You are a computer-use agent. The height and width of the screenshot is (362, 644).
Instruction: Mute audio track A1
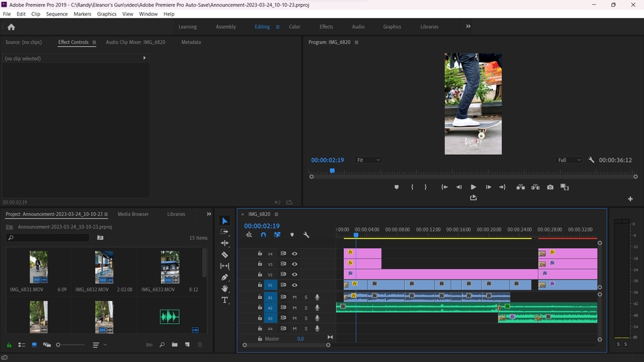(x=294, y=297)
